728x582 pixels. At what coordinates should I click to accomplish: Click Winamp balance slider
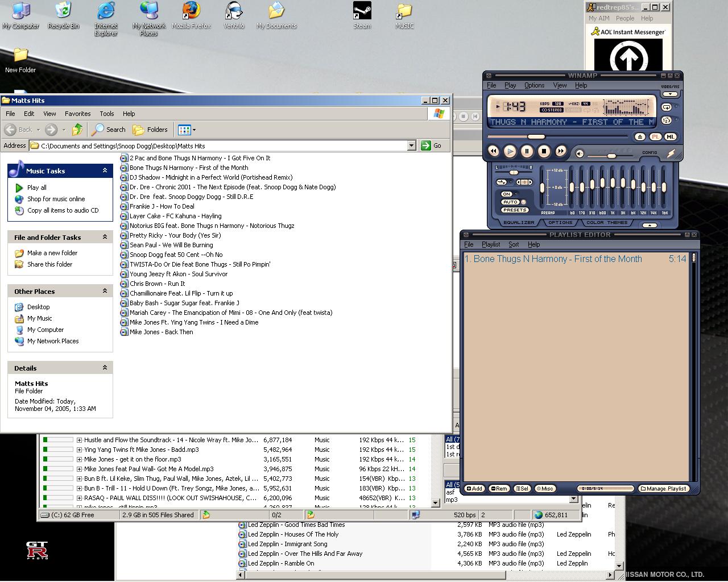[514, 172]
